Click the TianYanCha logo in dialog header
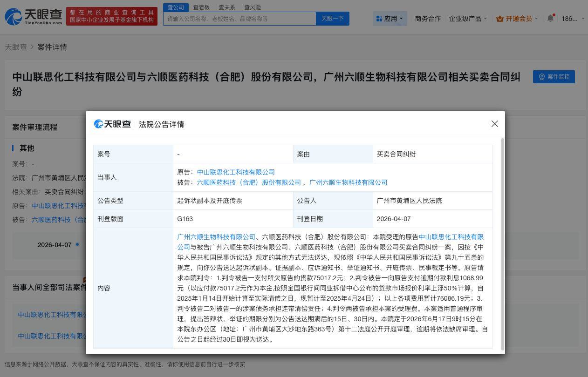The height and width of the screenshot is (377, 588). coord(112,124)
